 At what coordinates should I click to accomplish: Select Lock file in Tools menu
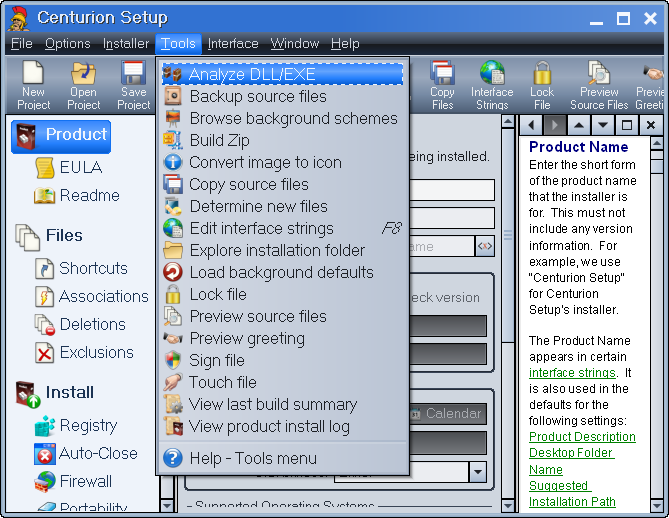(282, 294)
